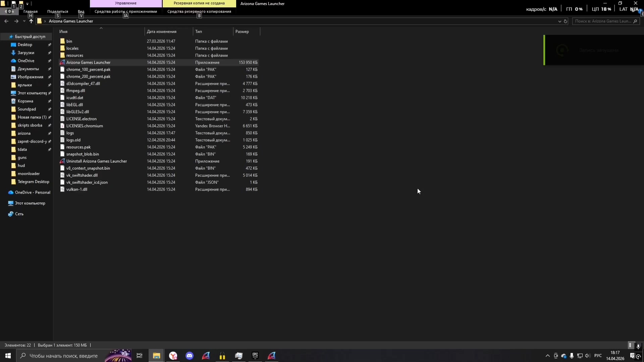
Task: Click the OneDrive cloud icon in the tray
Action: (x=564, y=356)
